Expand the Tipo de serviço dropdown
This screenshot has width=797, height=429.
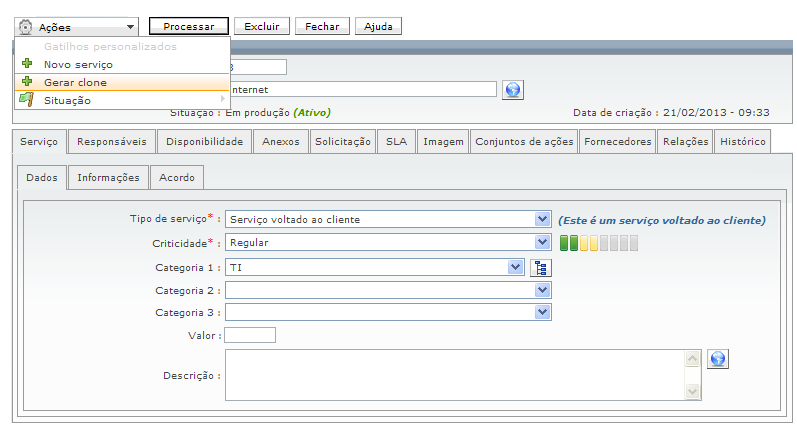pos(542,219)
